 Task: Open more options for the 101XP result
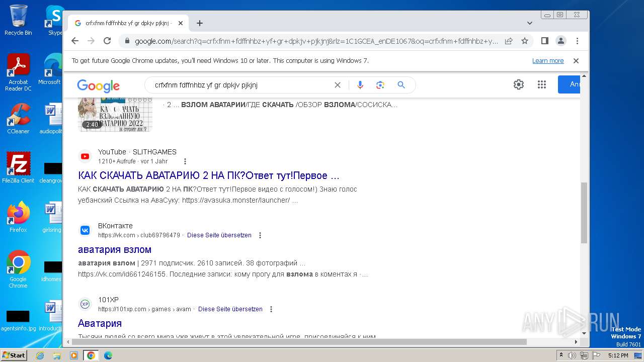pos(271,309)
